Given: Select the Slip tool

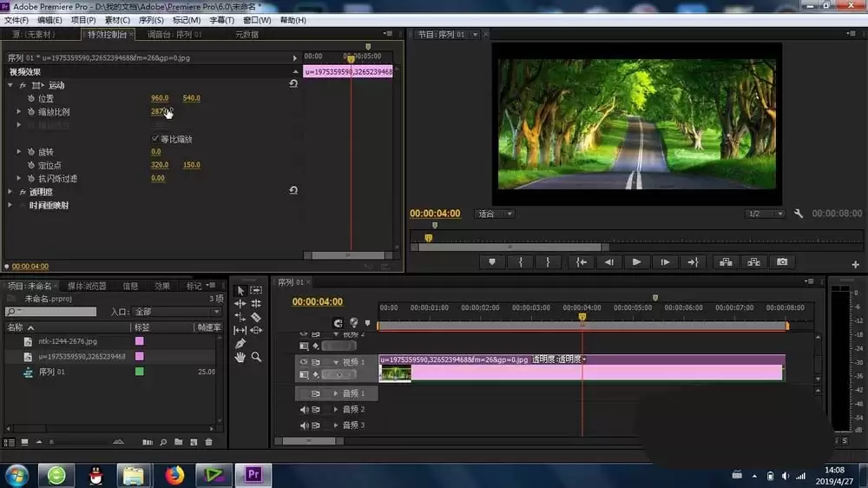Looking at the screenshot, I should click(240, 330).
